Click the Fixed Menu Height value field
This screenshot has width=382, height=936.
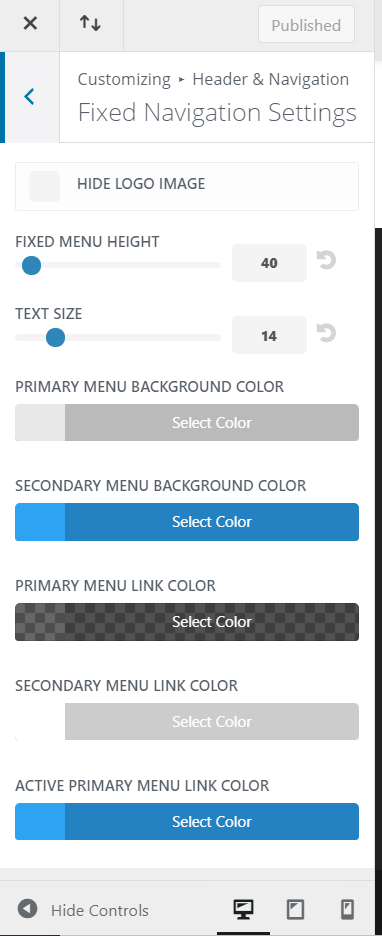click(269, 263)
